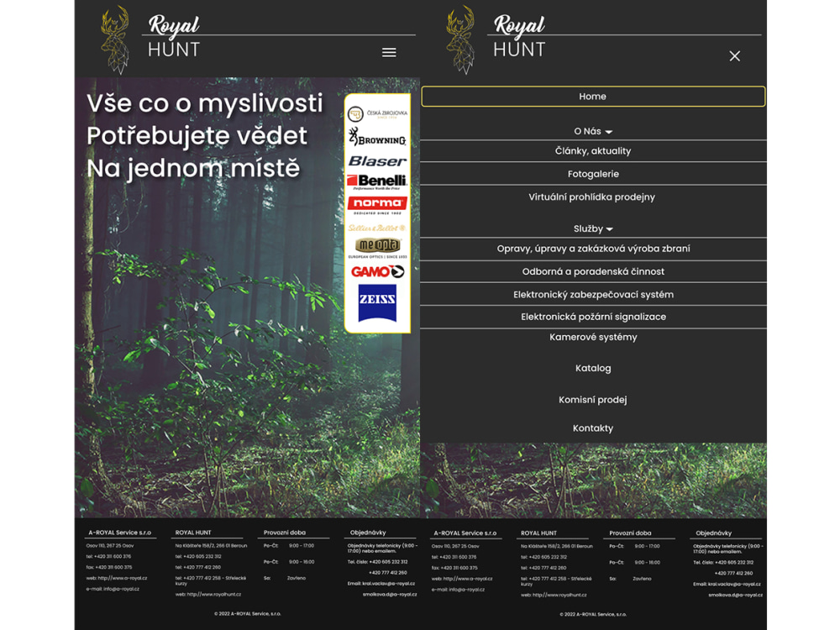Open the Browning brand logo
The width and height of the screenshot is (840, 630).
coord(377,137)
